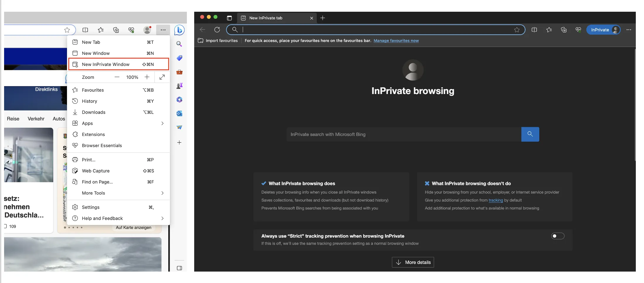
Task: Expand Help and Feedback submenu
Action: 162,218
